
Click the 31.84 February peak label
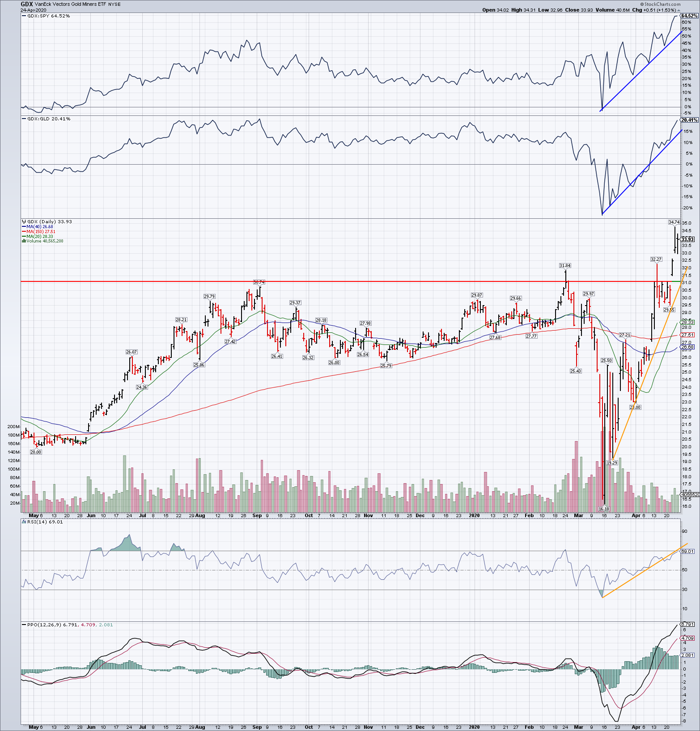click(565, 266)
